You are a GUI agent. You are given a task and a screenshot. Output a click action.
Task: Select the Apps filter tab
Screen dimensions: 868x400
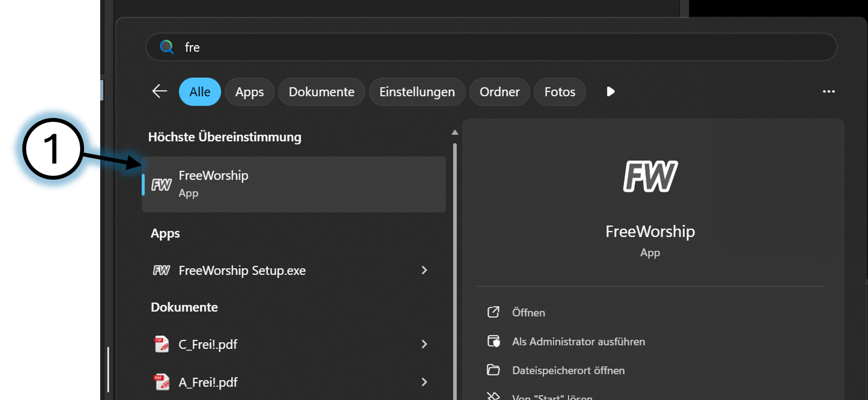[x=249, y=92]
